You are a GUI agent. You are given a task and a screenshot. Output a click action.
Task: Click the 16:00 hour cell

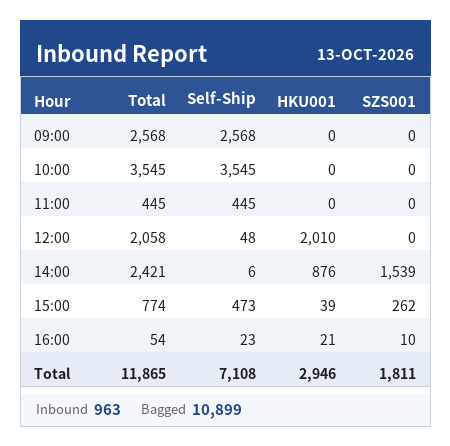point(52,340)
